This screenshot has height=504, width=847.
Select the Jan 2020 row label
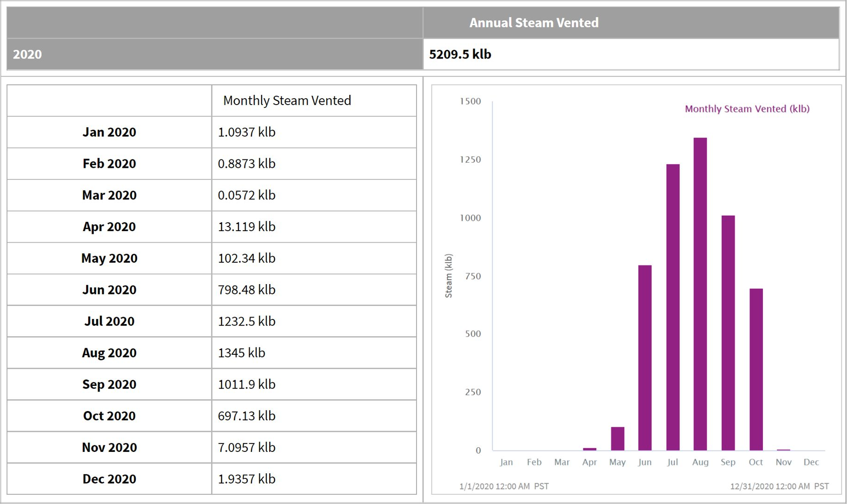pyautogui.click(x=109, y=132)
